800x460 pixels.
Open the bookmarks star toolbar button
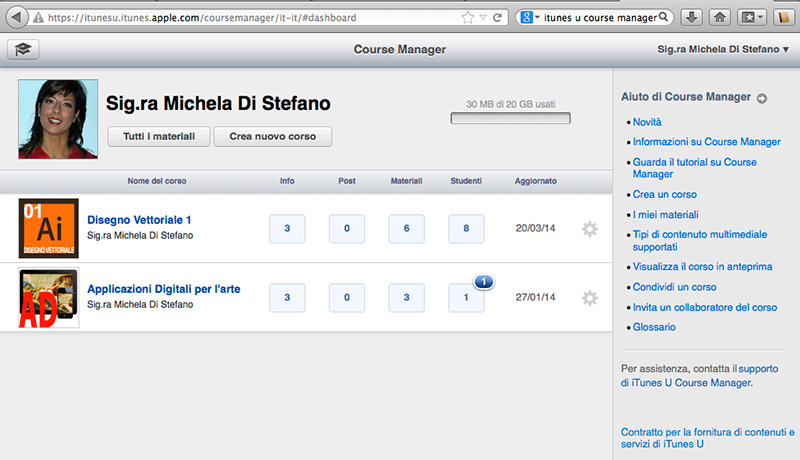[752, 18]
